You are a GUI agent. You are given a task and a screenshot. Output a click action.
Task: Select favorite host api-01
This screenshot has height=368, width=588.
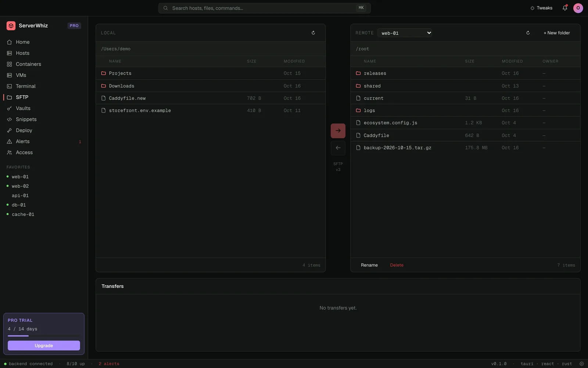tap(44, 195)
